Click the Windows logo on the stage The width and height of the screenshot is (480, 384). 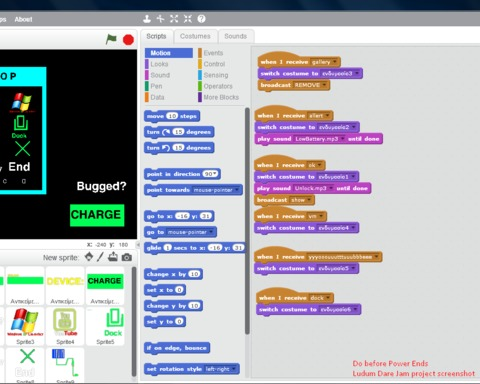(x=21, y=103)
